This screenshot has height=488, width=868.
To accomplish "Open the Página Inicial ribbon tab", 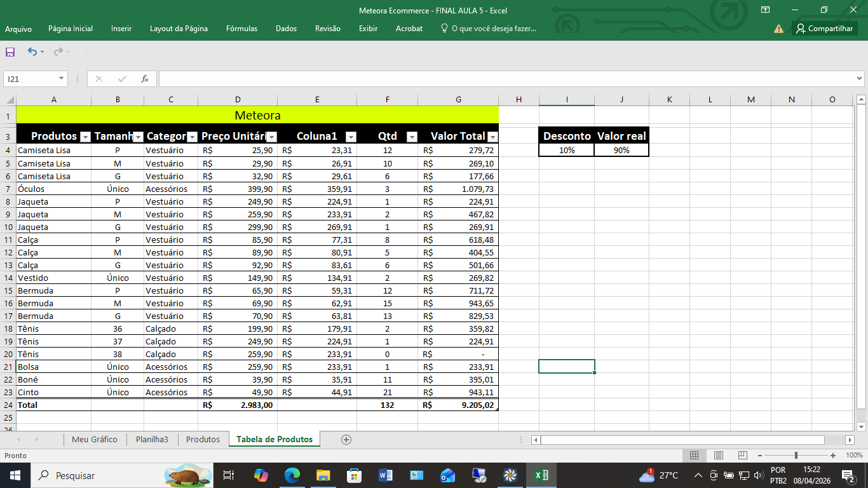I will pyautogui.click(x=71, y=29).
